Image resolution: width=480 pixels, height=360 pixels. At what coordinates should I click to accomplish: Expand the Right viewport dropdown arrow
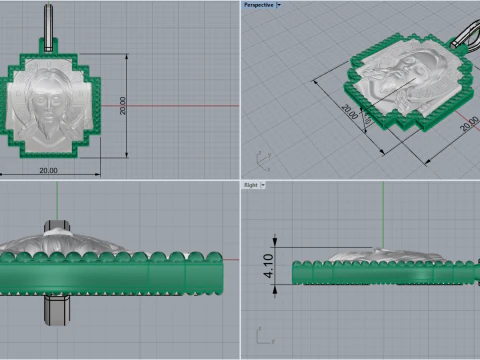(263, 185)
